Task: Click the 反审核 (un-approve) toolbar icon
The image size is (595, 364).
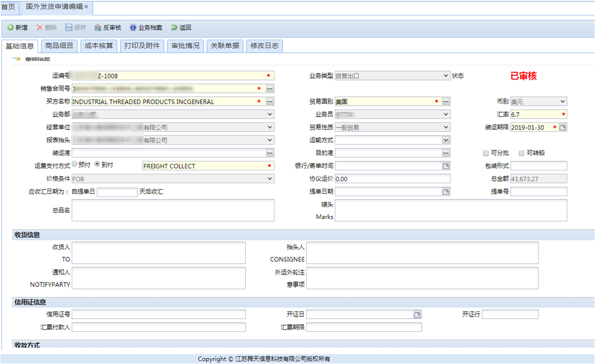Action: pyautogui.click(x=98, y=28)
